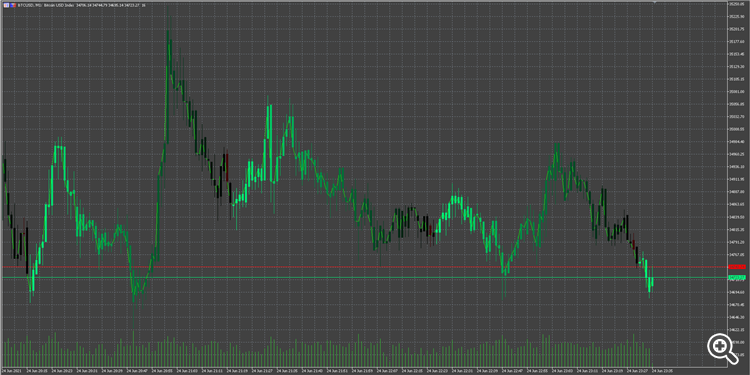Click the red-blue flag icon beside BTCUSD
The height and width of the screenshot is (375, 750).
(x=12, y=5)
